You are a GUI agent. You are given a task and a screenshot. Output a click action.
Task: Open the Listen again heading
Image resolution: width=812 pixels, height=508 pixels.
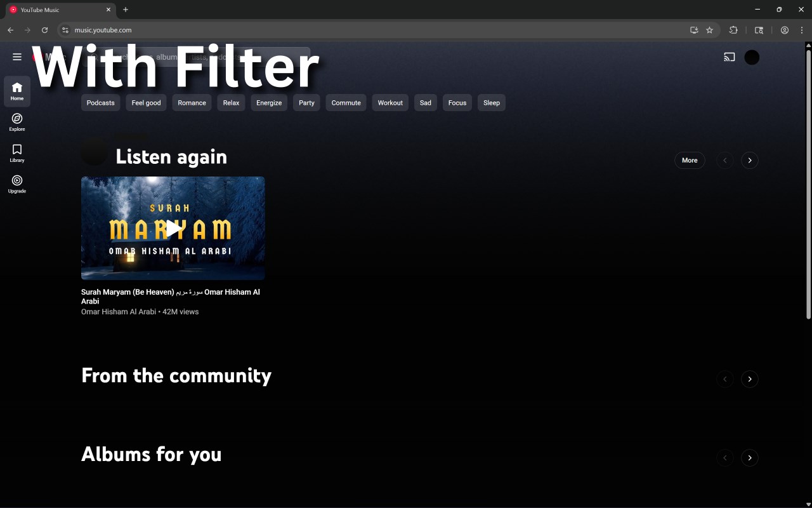(x=171, y=157)
